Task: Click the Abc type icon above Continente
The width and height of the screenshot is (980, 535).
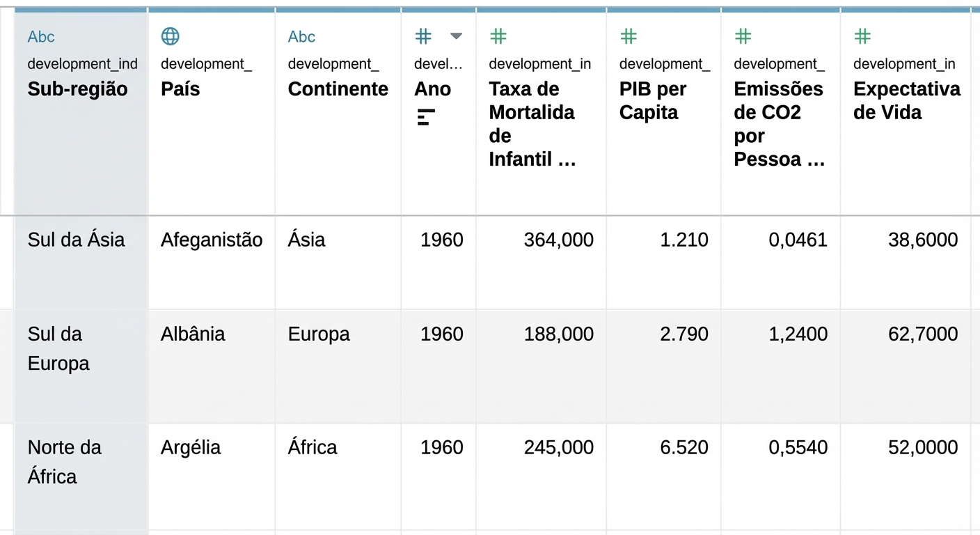Action: pos(301,37)
